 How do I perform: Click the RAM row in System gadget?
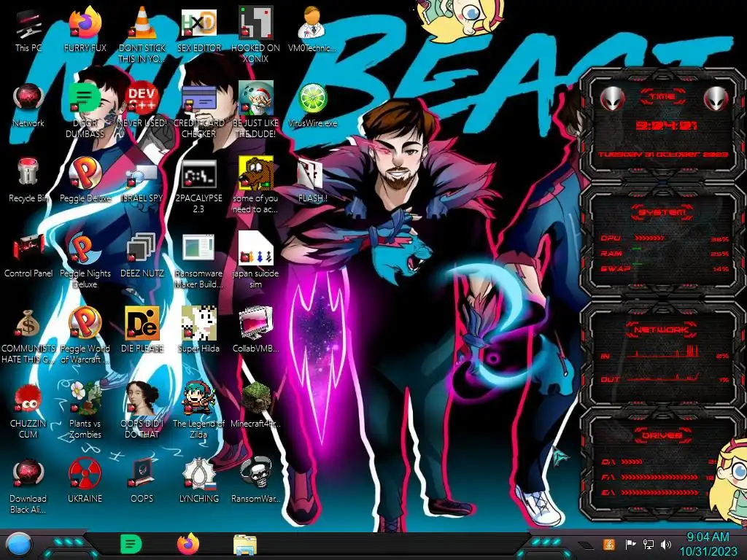[x=665, y=253]
